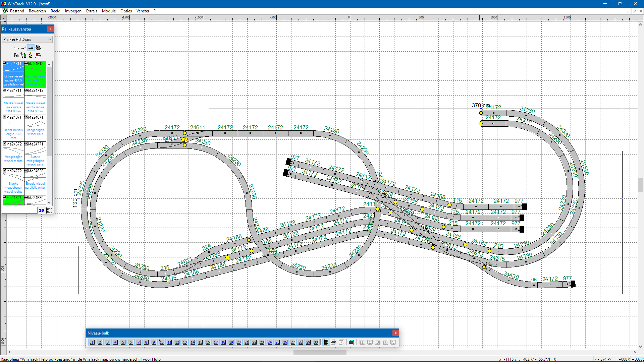
Task: Toggle level 5 in Niveau-balk
Action: coord(123,342)
